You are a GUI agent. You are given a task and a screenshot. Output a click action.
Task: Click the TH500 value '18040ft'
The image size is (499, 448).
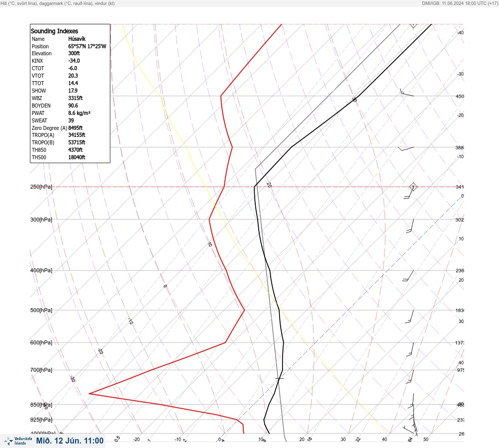tap(77, 158)
